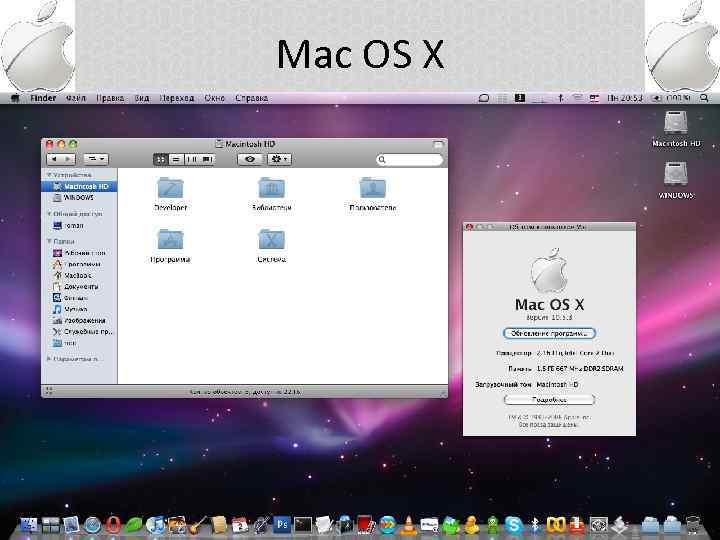This screenshot has height=540, width=720.
Task: Click the Обновление программ button
Action: [x=549, y=333]
